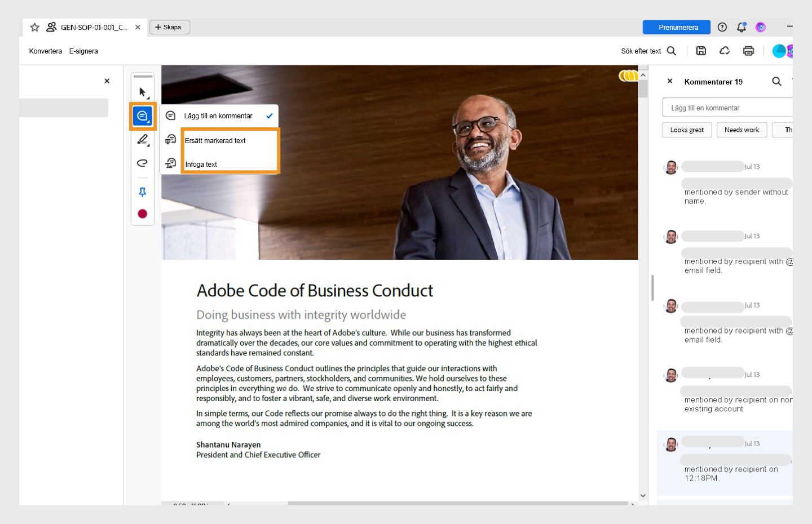Open the red color swatch picker
The height and width of the screenshot is (524, 812).
143,214
